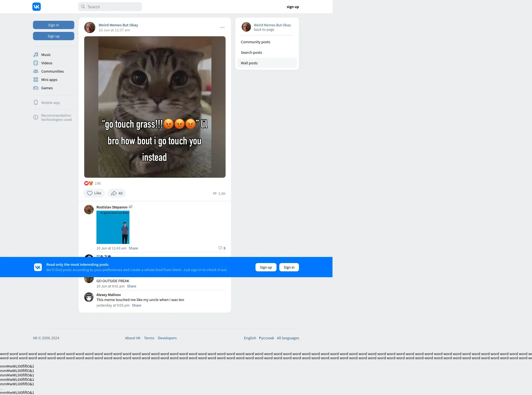The height and width of the screenshot is (395, 532).
Task: Select Community posts tab
Action: 255,42
